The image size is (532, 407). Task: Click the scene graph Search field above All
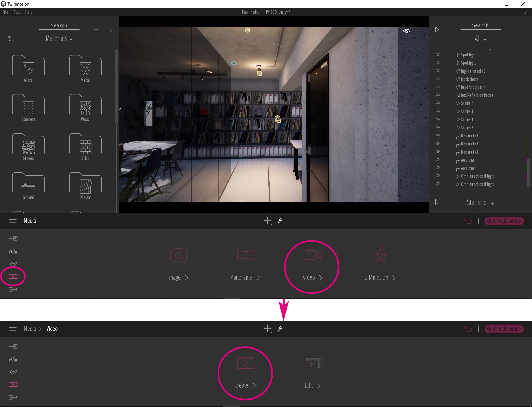click(x=480, y=25)
